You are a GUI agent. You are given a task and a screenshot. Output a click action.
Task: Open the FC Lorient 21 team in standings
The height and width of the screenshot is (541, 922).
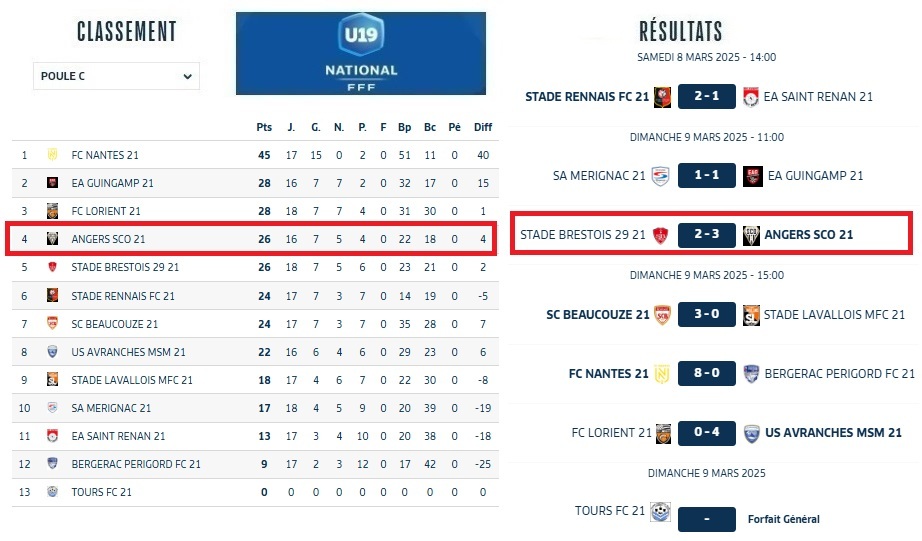(106, 211)
